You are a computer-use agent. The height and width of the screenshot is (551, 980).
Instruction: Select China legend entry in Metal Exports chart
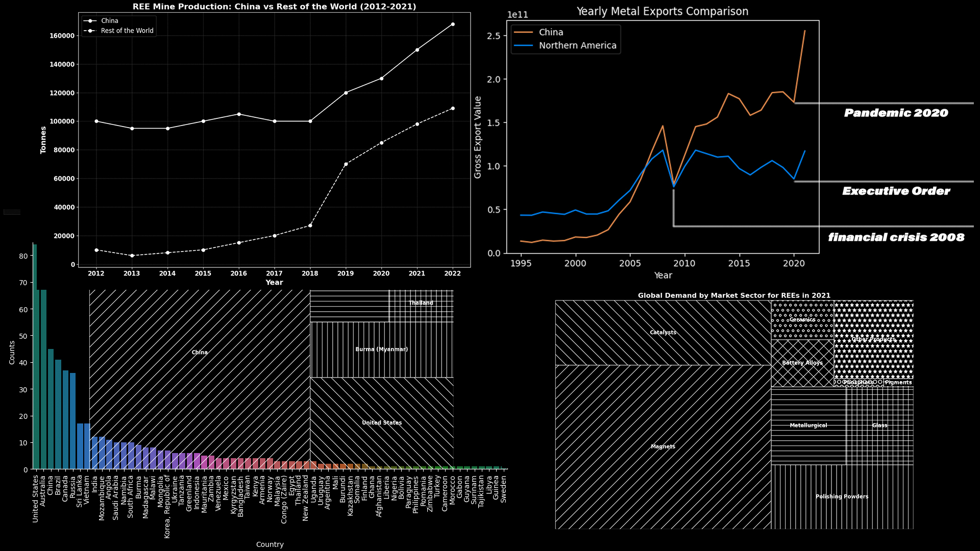539,32
